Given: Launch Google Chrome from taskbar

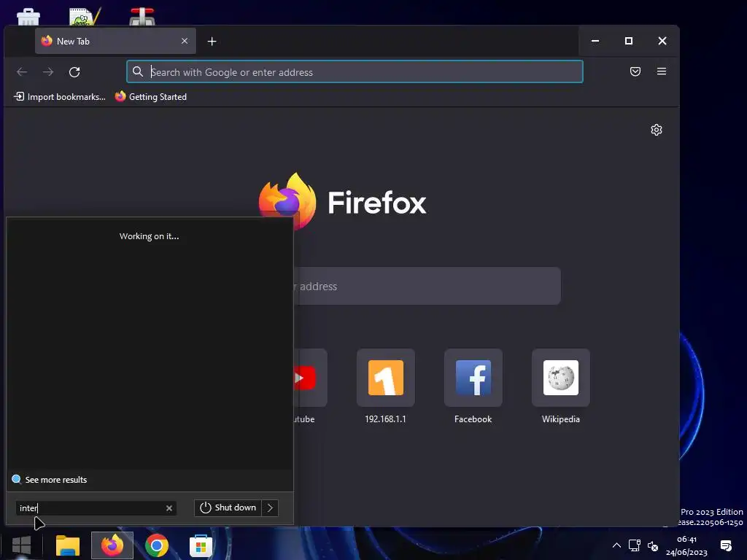Looking at the screenshot, I should click(x=157, y=545).
